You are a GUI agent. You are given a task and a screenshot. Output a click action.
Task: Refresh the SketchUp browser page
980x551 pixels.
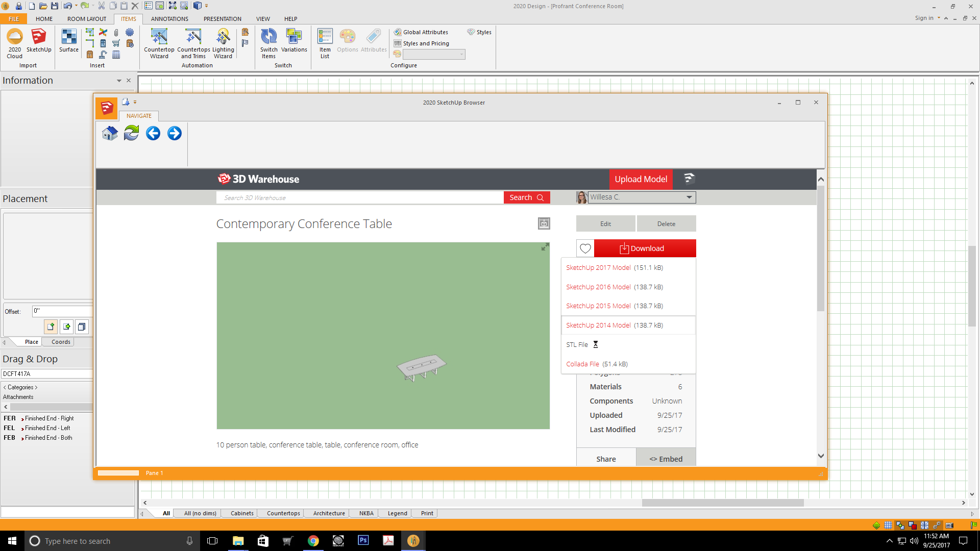(131, 134)
